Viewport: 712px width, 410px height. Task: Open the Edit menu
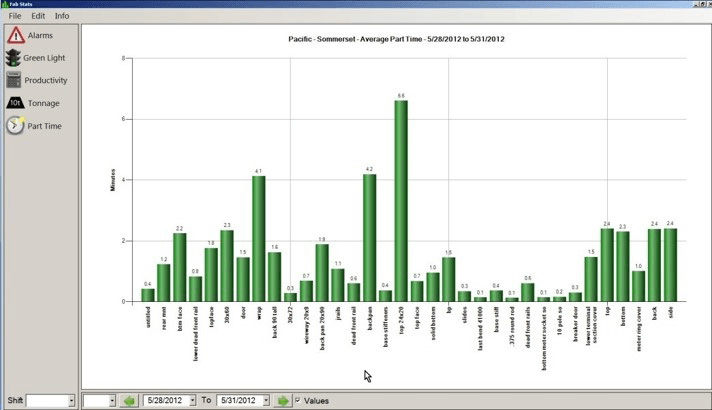point(38,16)
